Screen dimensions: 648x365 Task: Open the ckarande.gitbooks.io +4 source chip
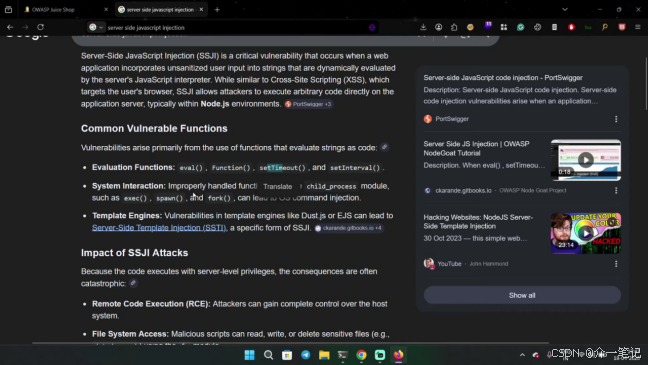click(348, 228)
